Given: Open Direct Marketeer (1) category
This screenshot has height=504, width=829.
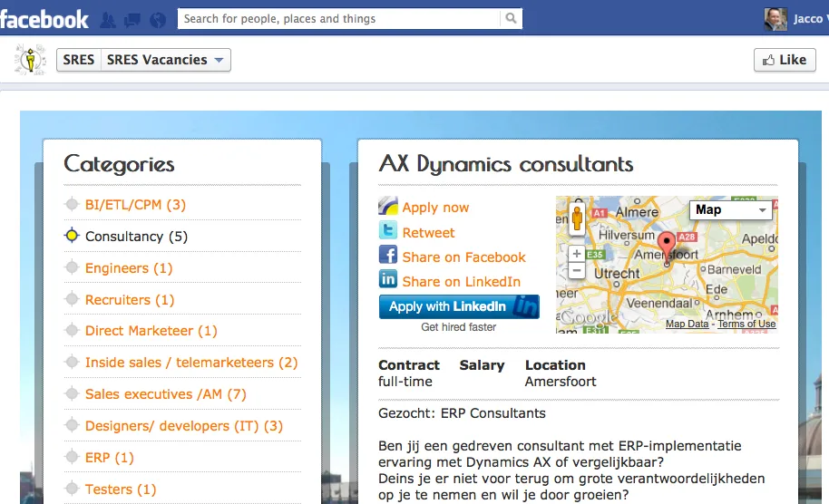Looking at the screenshot, I should [x=151, y=331].
